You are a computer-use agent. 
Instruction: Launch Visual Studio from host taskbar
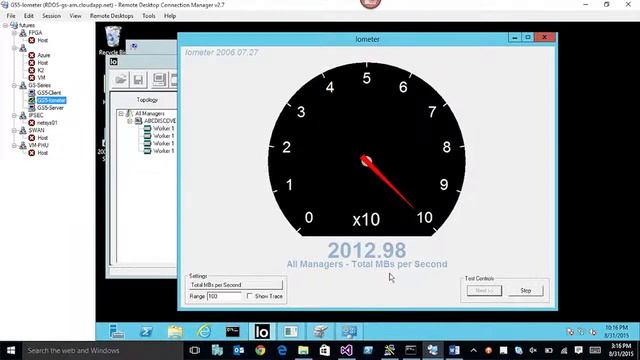point(346,350)
